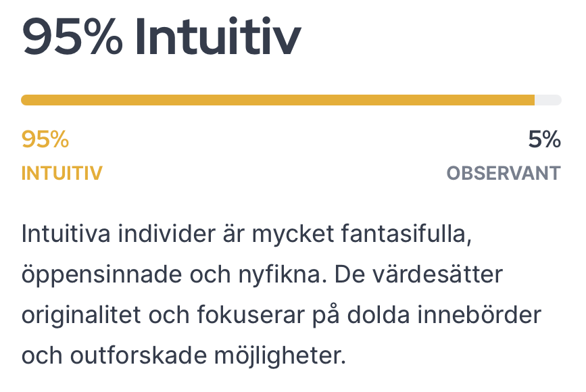The image size is (586, 392).
Task: Select the yellow 95% value under the bar
Action: click(x=45, y=140)
